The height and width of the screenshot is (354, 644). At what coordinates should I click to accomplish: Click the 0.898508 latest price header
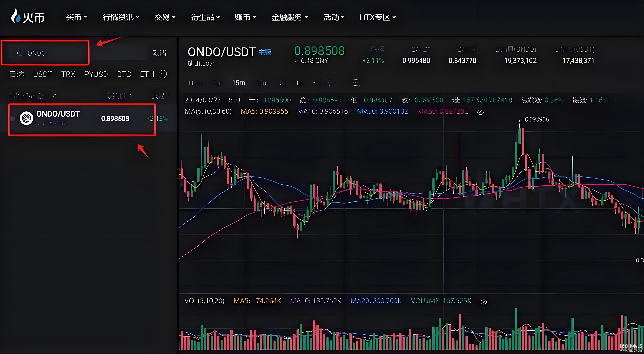click(319, 51)
